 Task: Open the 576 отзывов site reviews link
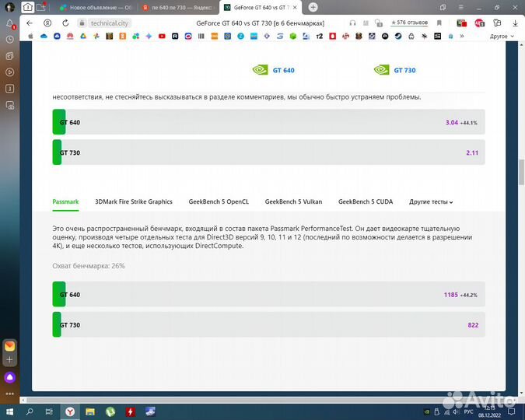click(x=409, y=23)
